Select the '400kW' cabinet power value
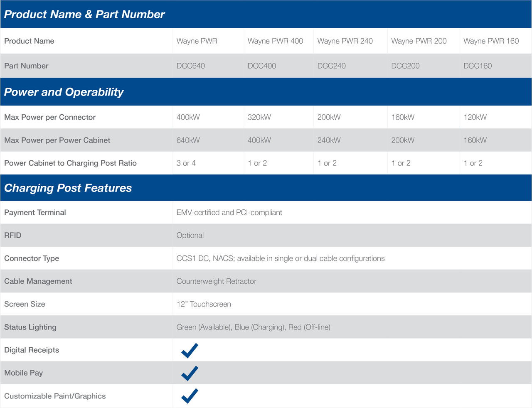Viewport: 532px width, 408px height. pos(259,140)
